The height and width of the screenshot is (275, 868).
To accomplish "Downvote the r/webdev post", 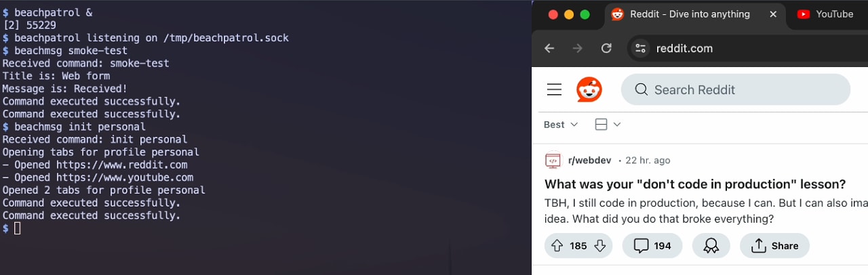I will [x=600, y=246].
